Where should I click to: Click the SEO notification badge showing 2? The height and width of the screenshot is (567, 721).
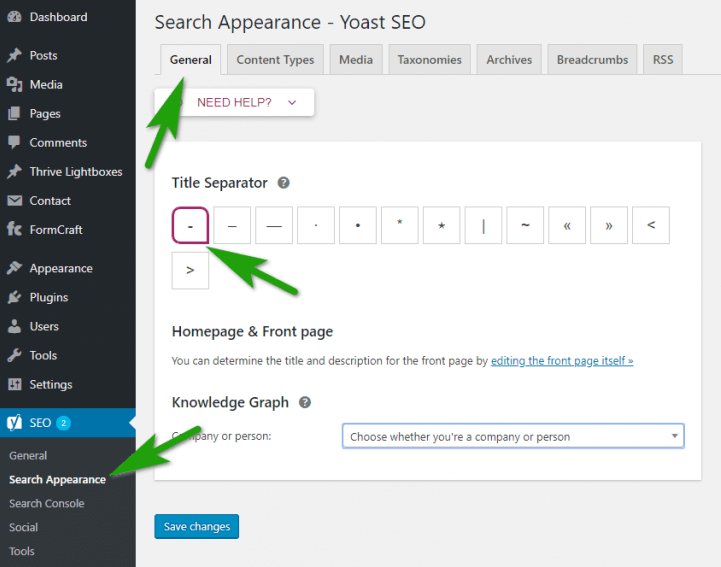click(x=63, y=423)
